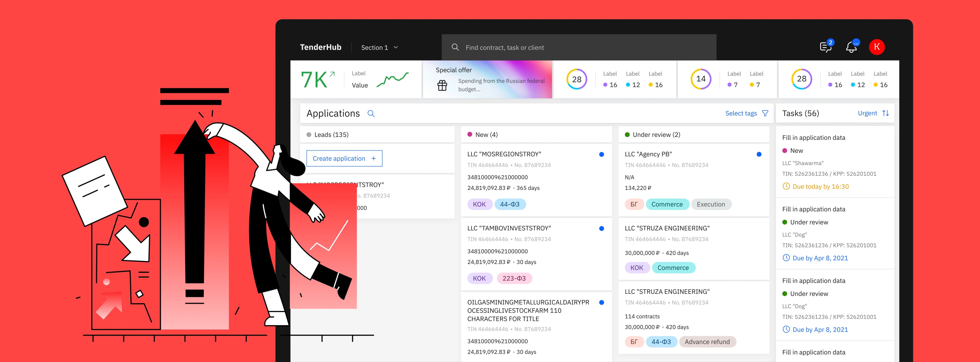This screenshot has height=362, width=980.
Task: Click blue dot on MOSREGIONSTROY card
Action: 602,154
